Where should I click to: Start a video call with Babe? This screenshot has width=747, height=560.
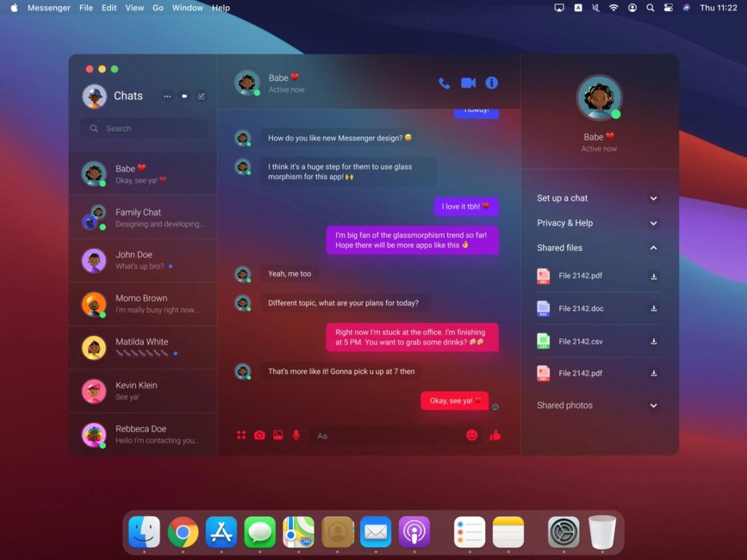(468, 82)
